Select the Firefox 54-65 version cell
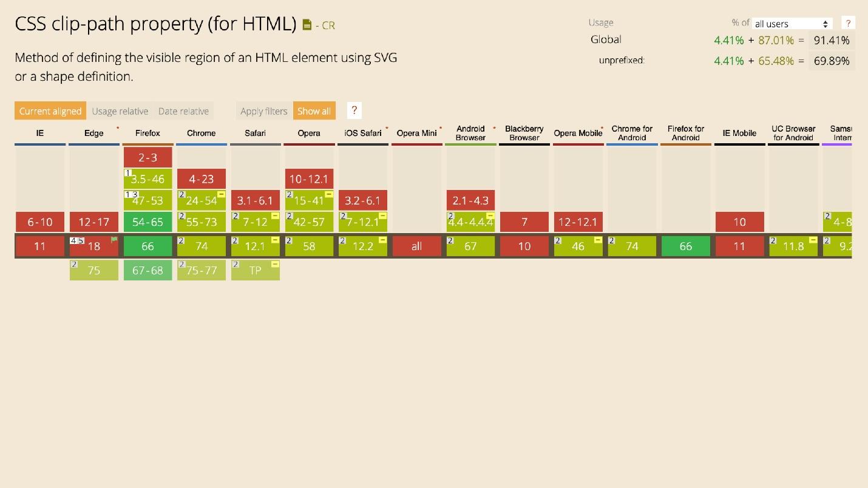Viewport: 868px width, 488px height. tap(147, 222)
